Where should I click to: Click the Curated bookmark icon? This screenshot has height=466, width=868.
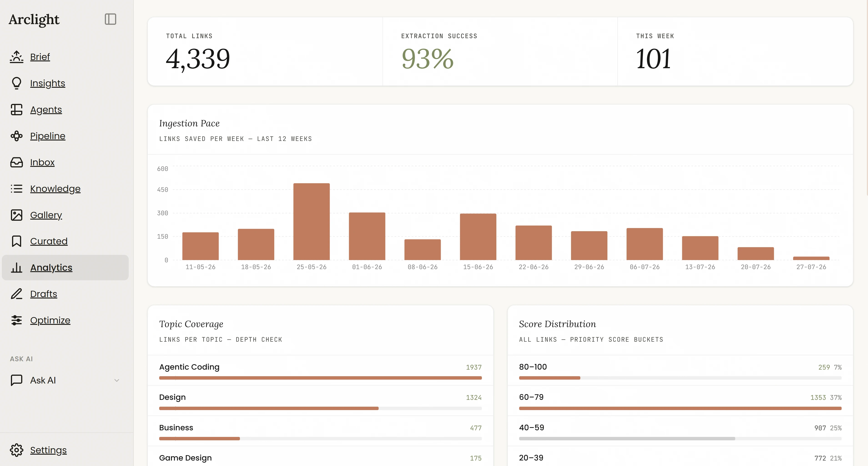(x=17, y=241)
